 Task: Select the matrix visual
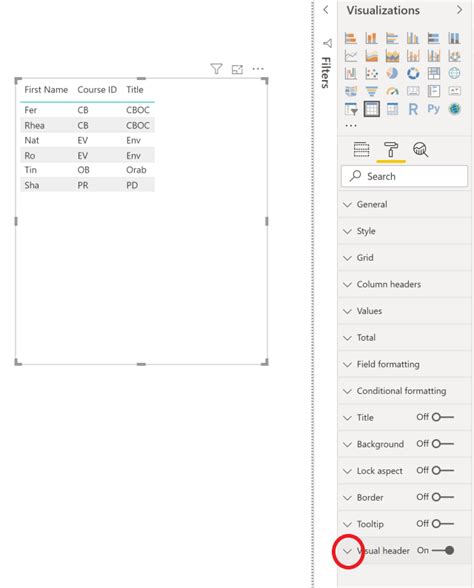point(392,109)
